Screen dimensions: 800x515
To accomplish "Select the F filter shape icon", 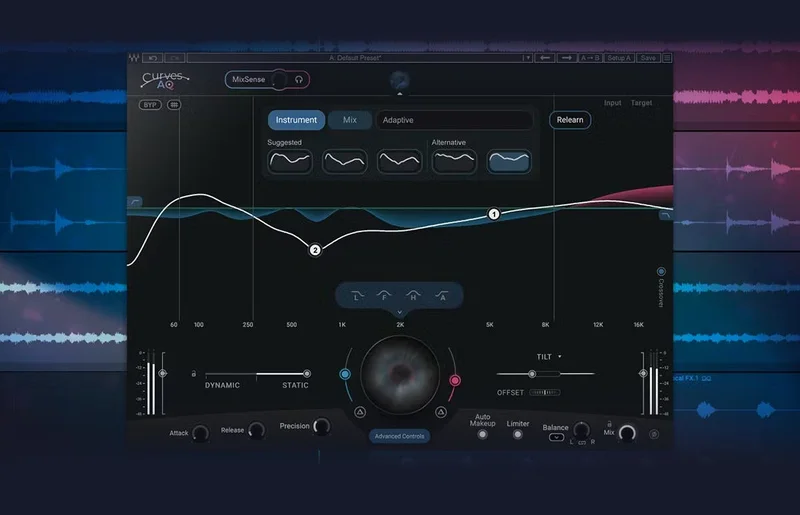I will 384,296.
